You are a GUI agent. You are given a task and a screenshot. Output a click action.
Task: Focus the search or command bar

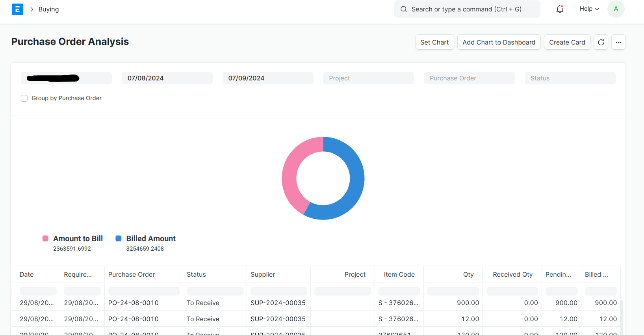point(467,9)
